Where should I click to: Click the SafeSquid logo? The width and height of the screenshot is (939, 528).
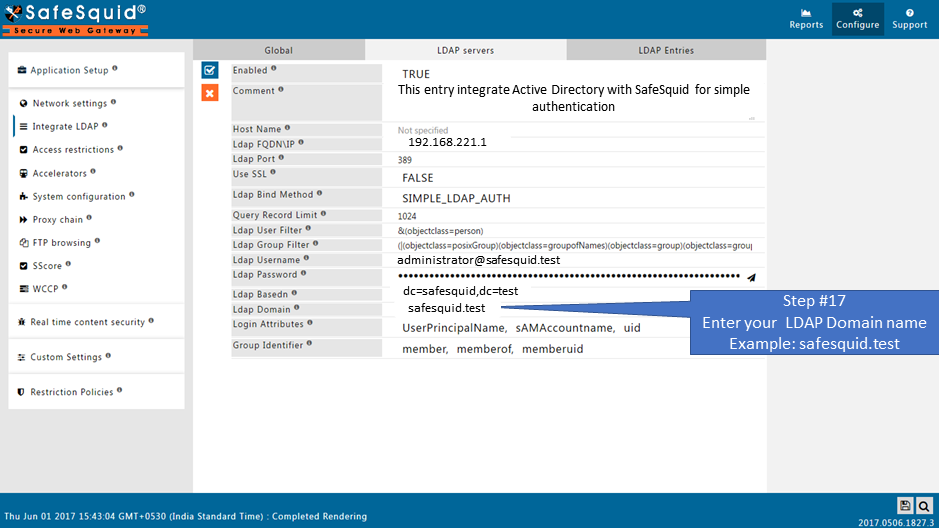pos(75,19)
